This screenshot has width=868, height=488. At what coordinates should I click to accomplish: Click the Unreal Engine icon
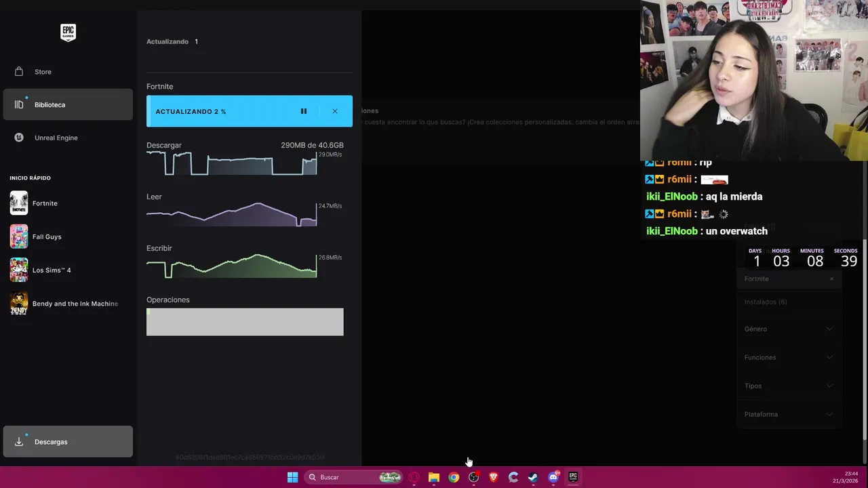point(19,138)
